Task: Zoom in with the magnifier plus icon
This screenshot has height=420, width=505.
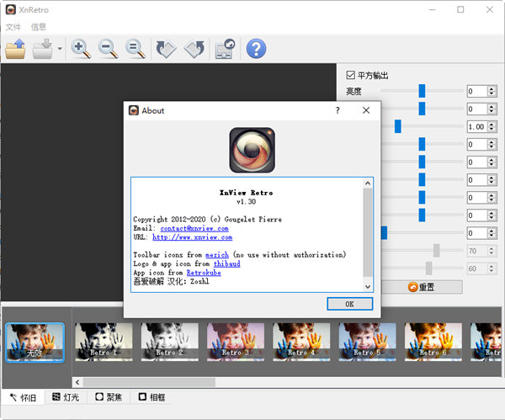Action: [81, 49]
